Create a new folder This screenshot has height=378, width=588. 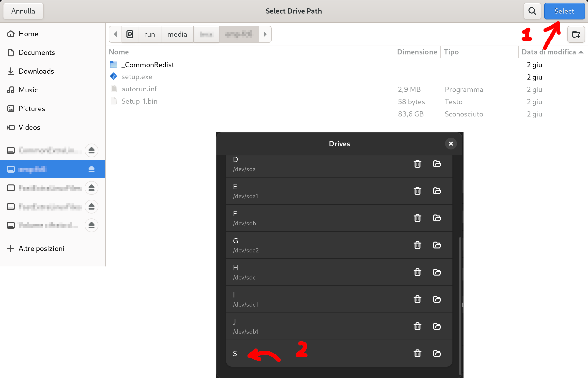point(576,34)
